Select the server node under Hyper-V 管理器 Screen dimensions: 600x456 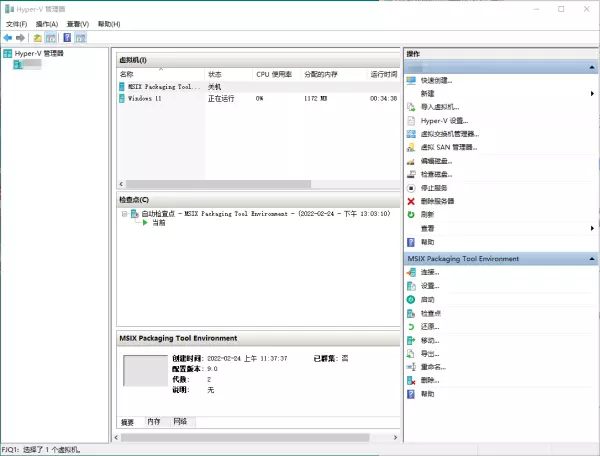tap(27, 64)
